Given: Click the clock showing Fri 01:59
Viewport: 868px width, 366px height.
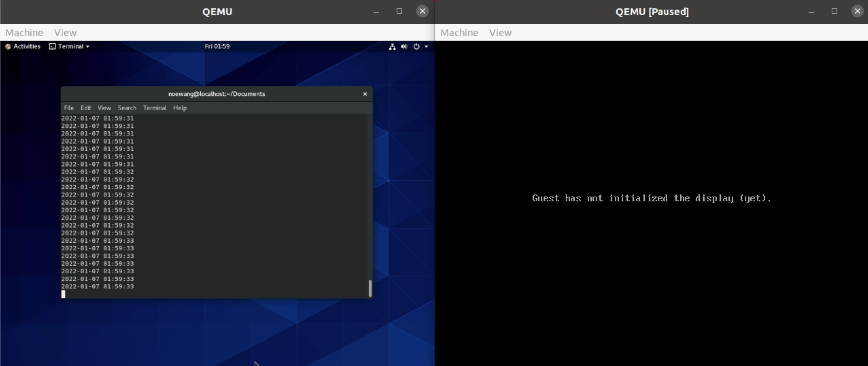Looking at the screenshot, I should click(217, 46).
